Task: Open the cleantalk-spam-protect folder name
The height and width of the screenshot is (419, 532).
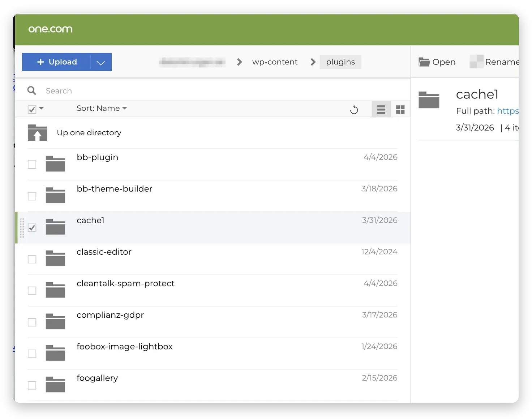Action: coord(125,283)
